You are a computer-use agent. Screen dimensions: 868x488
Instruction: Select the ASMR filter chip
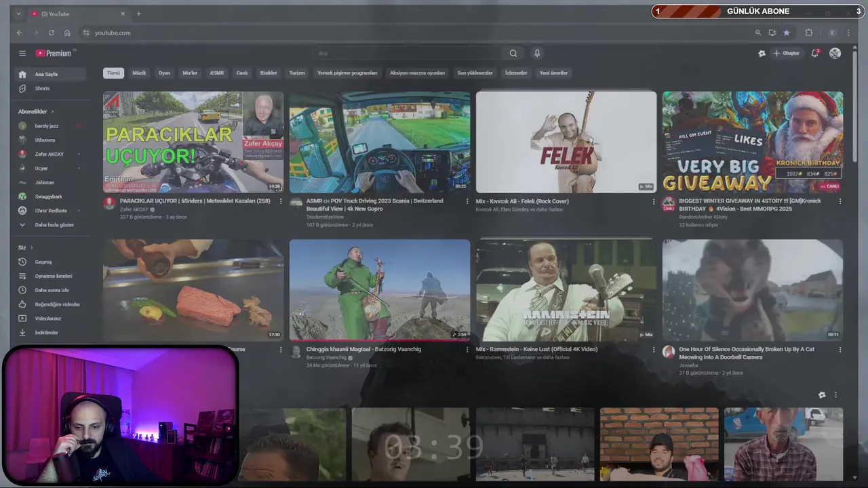point(217,73)
